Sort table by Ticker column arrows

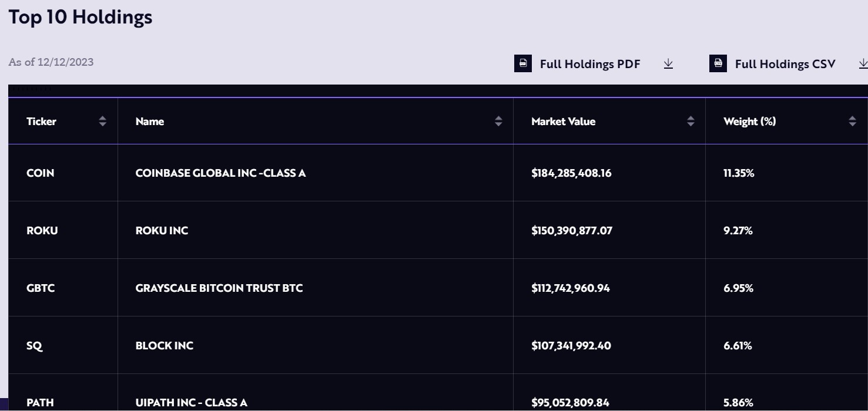[103, 122]
